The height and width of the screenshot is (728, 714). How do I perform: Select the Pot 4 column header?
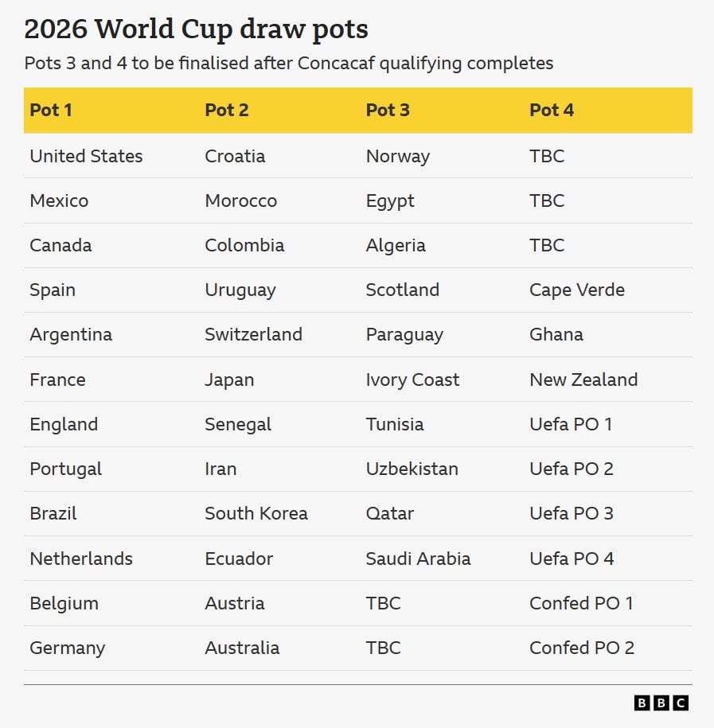click(552, 111)
